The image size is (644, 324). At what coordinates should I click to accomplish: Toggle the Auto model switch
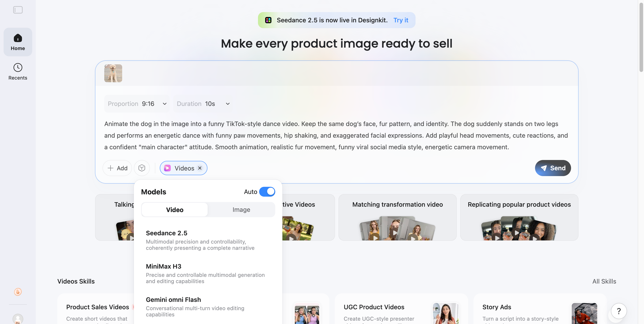(267, 191)
